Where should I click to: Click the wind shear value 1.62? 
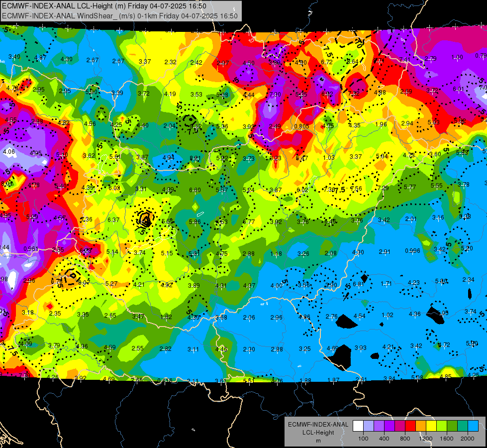coord(166,317)
